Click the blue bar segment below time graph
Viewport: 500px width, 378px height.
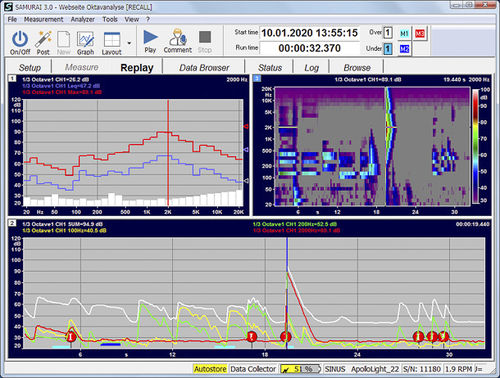tap(111, 345)
